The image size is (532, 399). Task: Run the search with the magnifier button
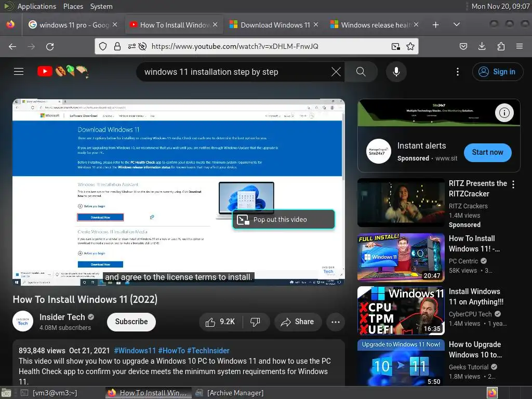point(361,72)
